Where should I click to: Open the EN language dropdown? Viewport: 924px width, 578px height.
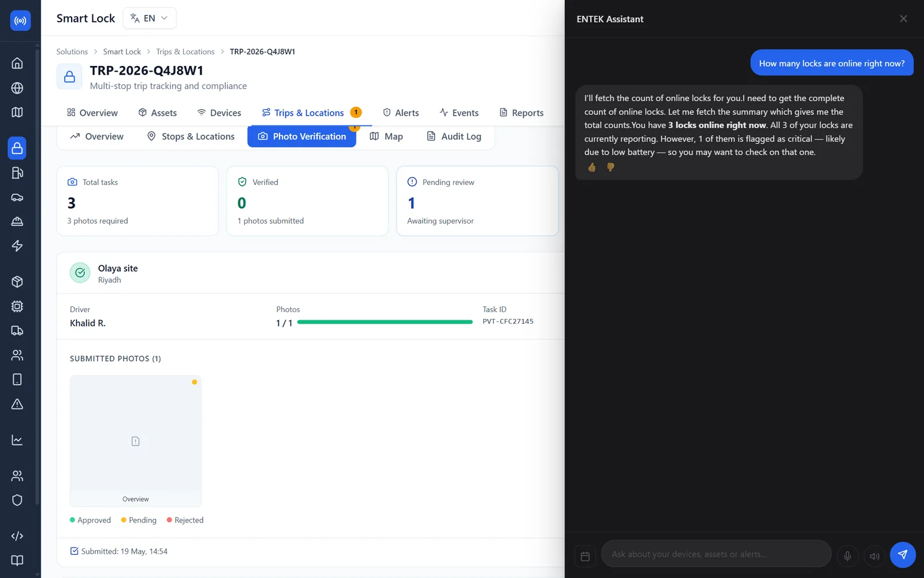(150, 18)
